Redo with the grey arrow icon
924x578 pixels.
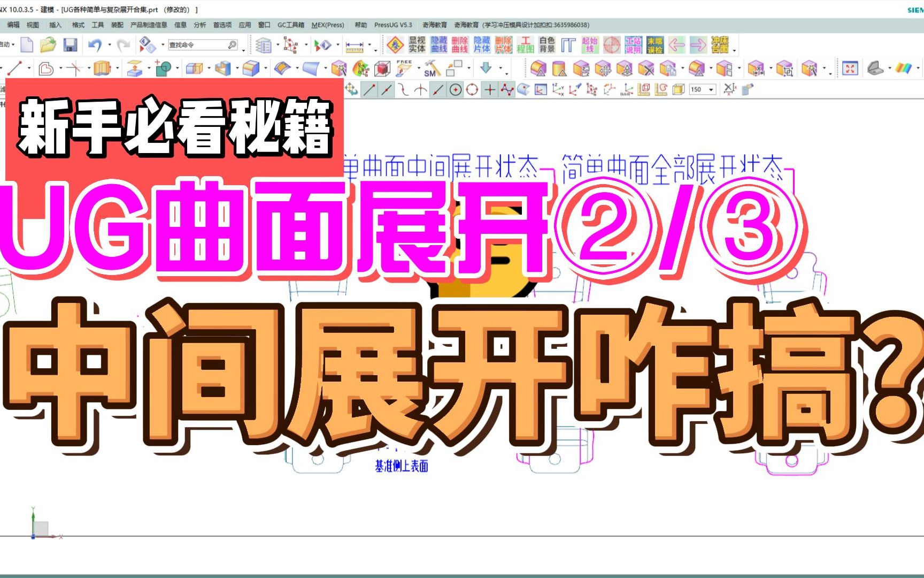tap(124, 45)
